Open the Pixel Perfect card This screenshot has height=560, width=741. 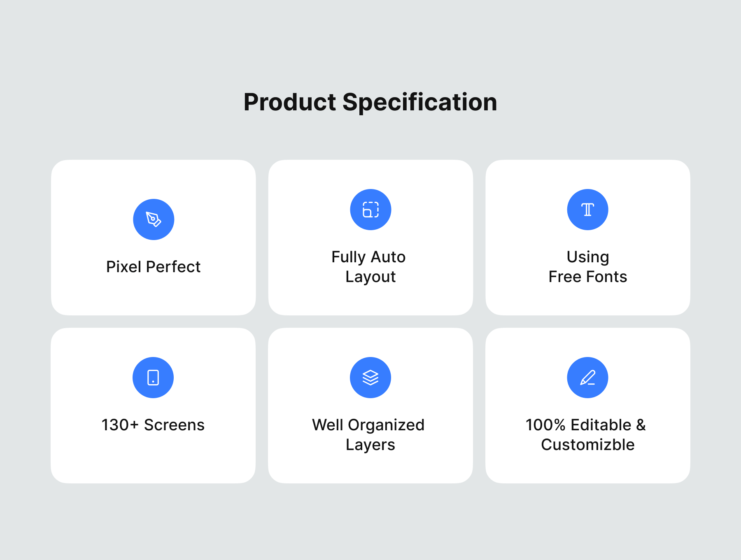point(154,238)
